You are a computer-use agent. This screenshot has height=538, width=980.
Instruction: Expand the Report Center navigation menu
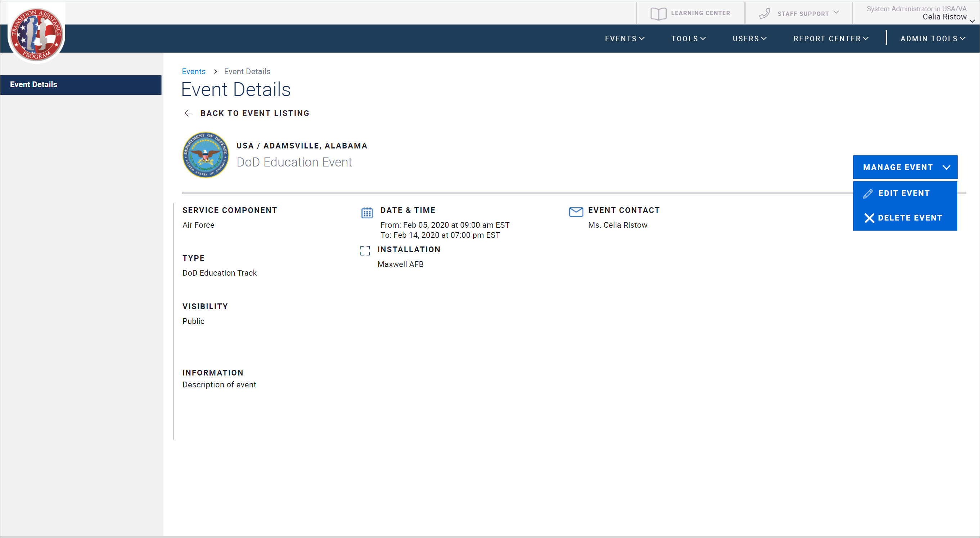coord(831,39)
